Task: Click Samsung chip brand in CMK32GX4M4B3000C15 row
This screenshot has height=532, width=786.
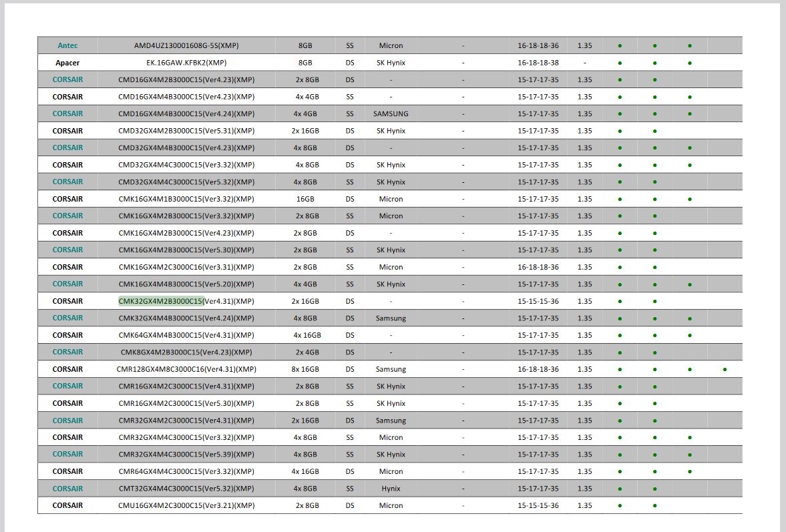Action: (391, 318)
